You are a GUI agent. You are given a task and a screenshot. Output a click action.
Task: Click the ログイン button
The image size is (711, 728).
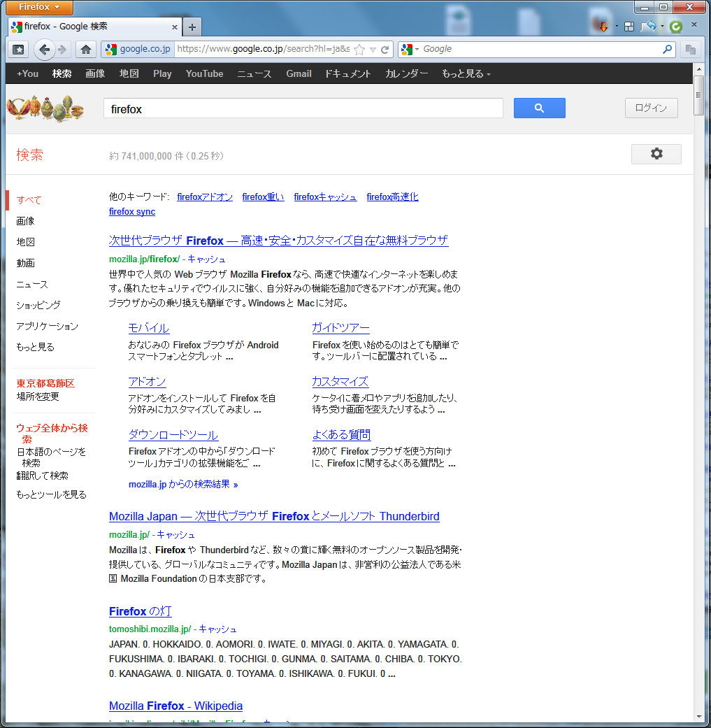tap(651, 108)
